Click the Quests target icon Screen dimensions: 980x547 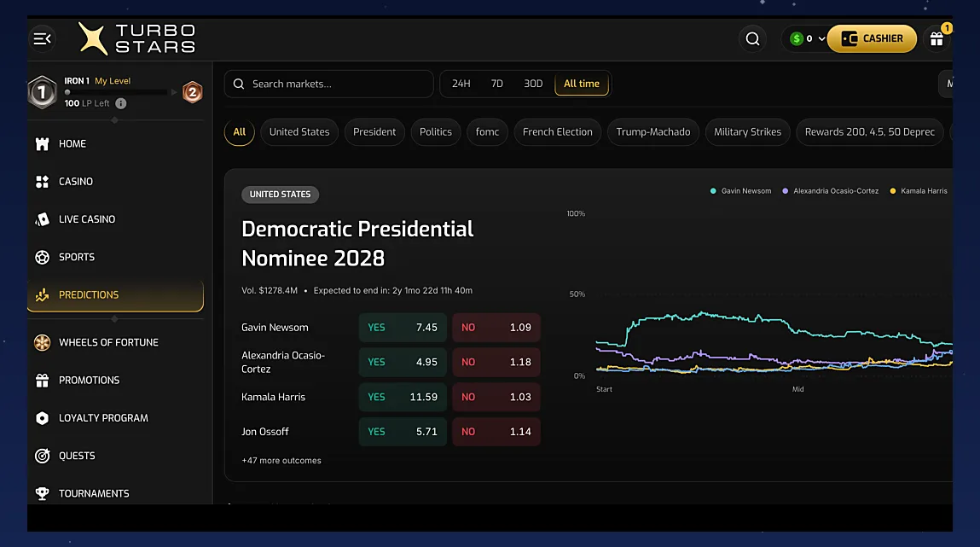point(42,456)
